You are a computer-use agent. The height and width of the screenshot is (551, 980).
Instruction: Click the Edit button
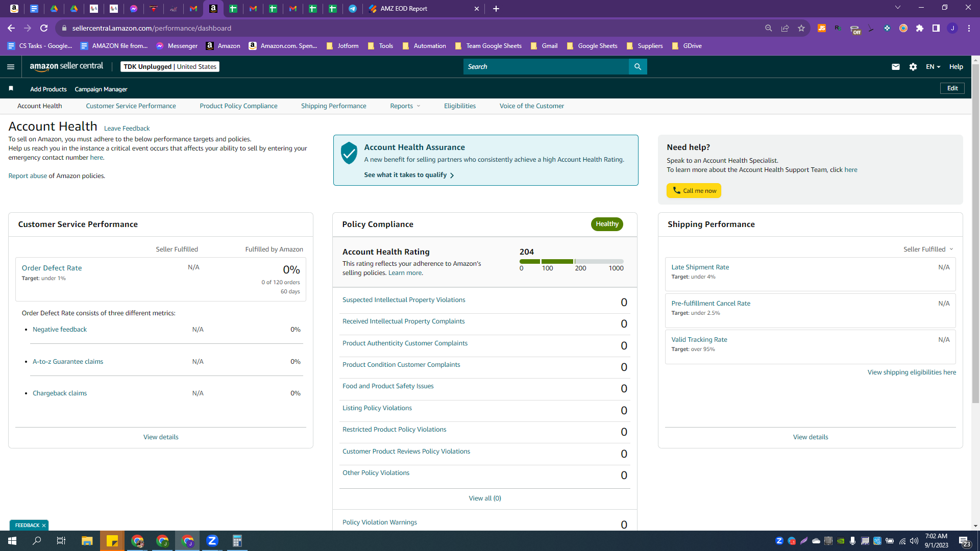[x=952, y=88]
